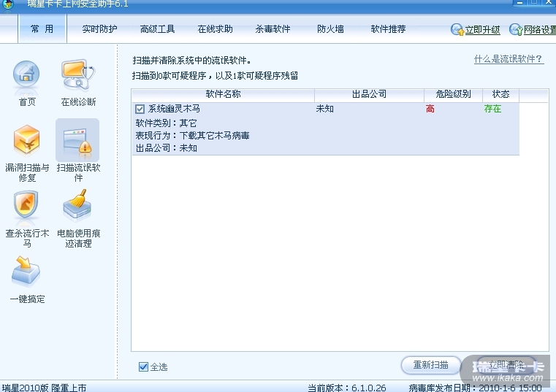Sort by the 软件名称 column header
Image resolution: width=556 pixels, height=392 pixels.
coord(223,94)
